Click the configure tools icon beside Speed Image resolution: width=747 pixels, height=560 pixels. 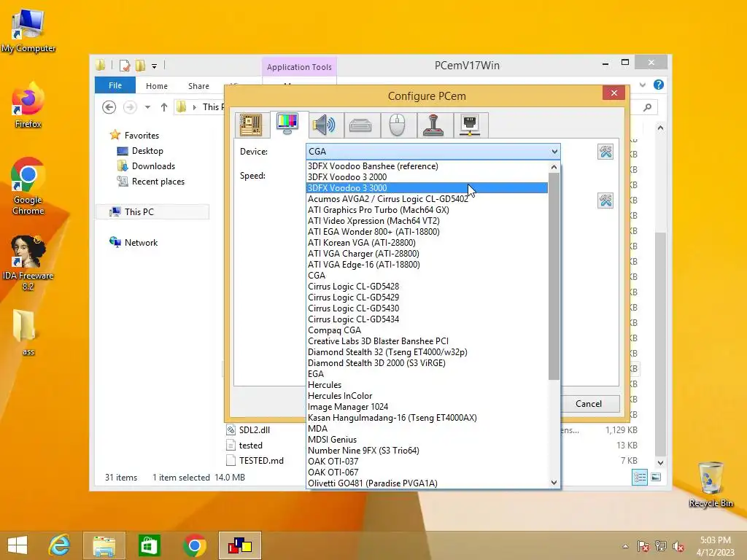click(605, 201)
